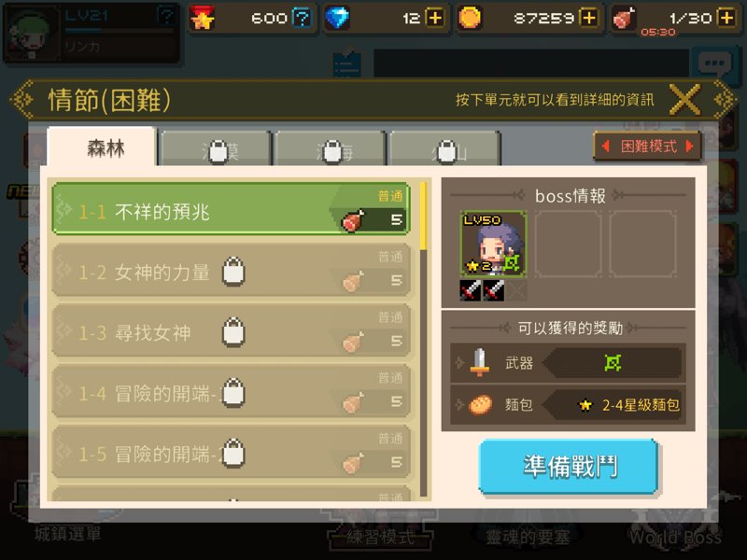Screen dimensions: 747x560
Task: Tap the boss's first sword skill icon
Action: (x=471, y=289)
